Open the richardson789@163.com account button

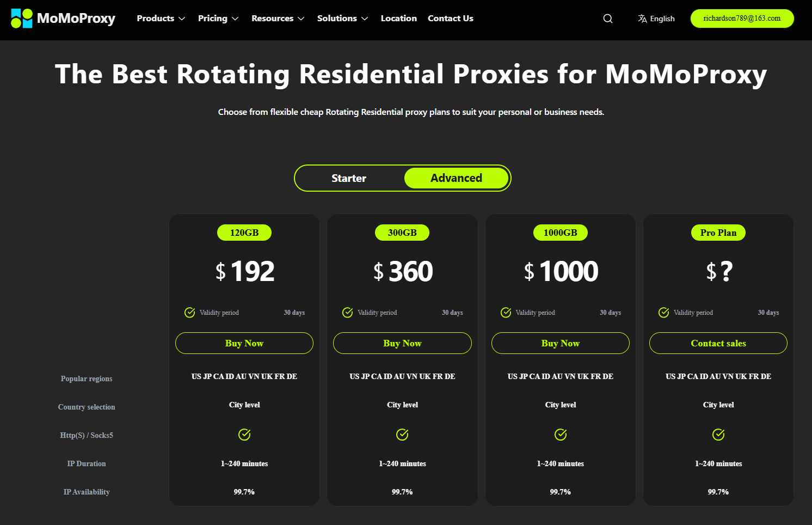click(x=742, y=19)
